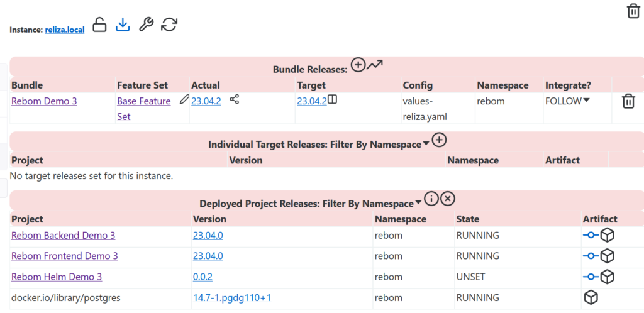Click the unlock padlock icon beside reliza.local
The image size is (644, 313).
coord(99,25)
